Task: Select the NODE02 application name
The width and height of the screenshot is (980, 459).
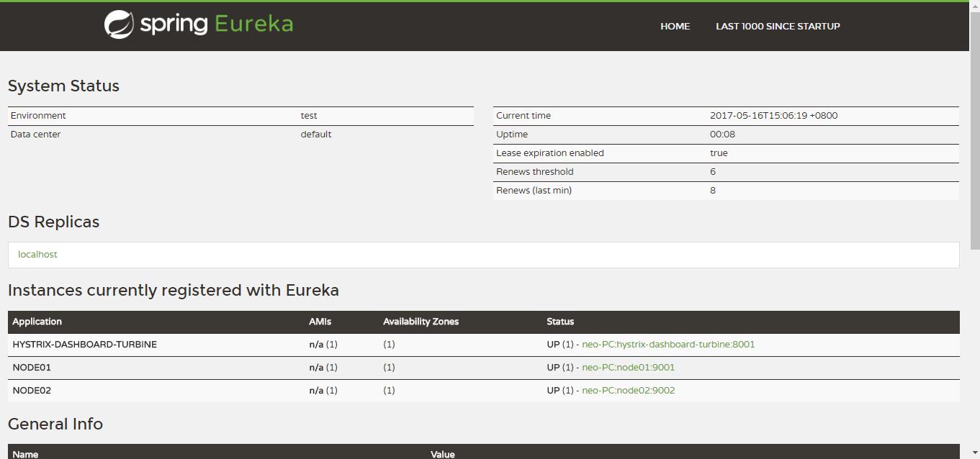Action: coord(32,391)
